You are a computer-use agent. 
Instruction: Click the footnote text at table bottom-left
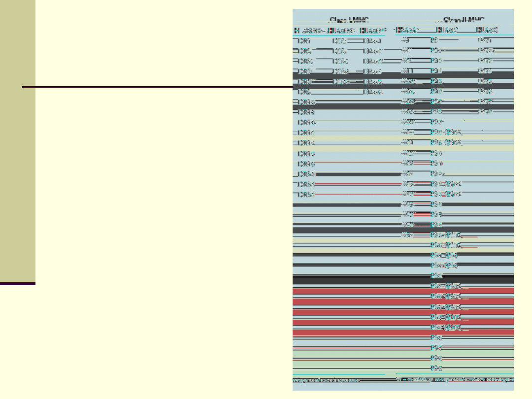pyautogui.click(x=326, y=380)
